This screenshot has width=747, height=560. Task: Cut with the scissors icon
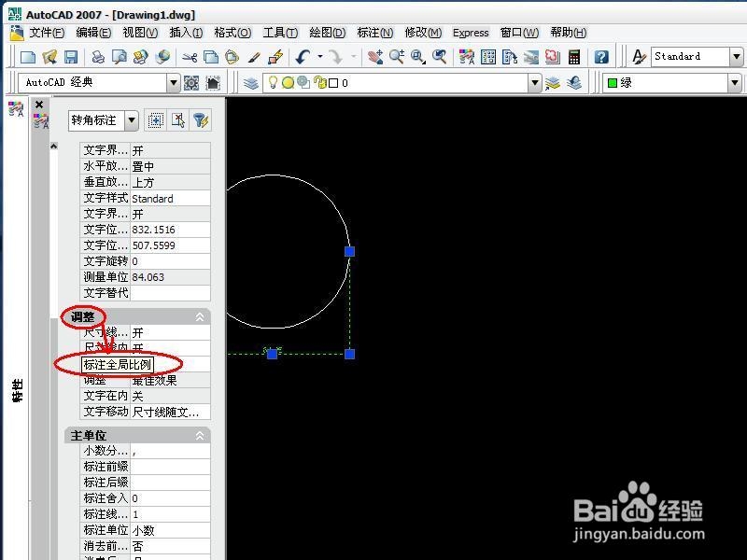pyautogui.click(x=190, y=58)
